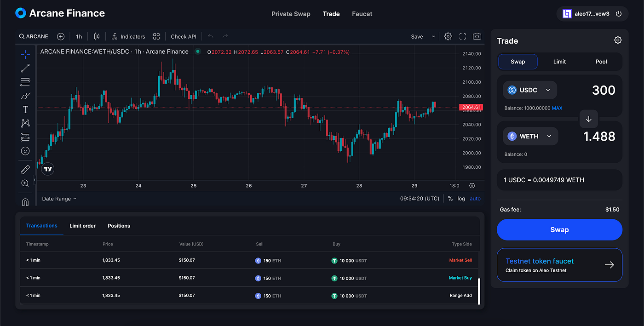The width and height of the screenshot is (644, 326).
Task: Select the text annotation tool
Action: 25,109
